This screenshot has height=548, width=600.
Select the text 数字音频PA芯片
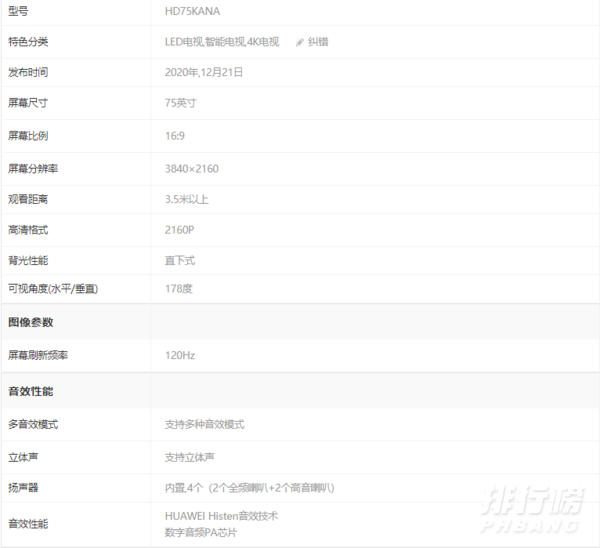point(201,532)
